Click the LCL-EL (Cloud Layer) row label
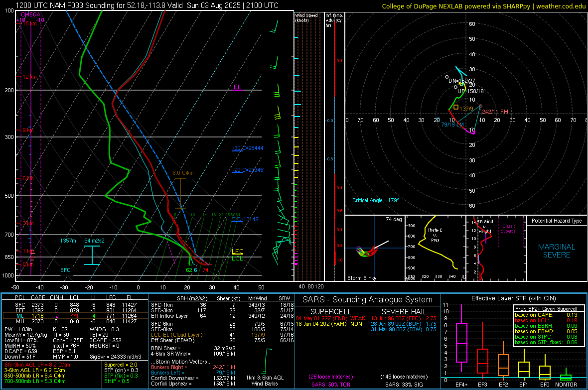Image resolution: width=588 pixels, height=390 pixels. tap(176, 335)
